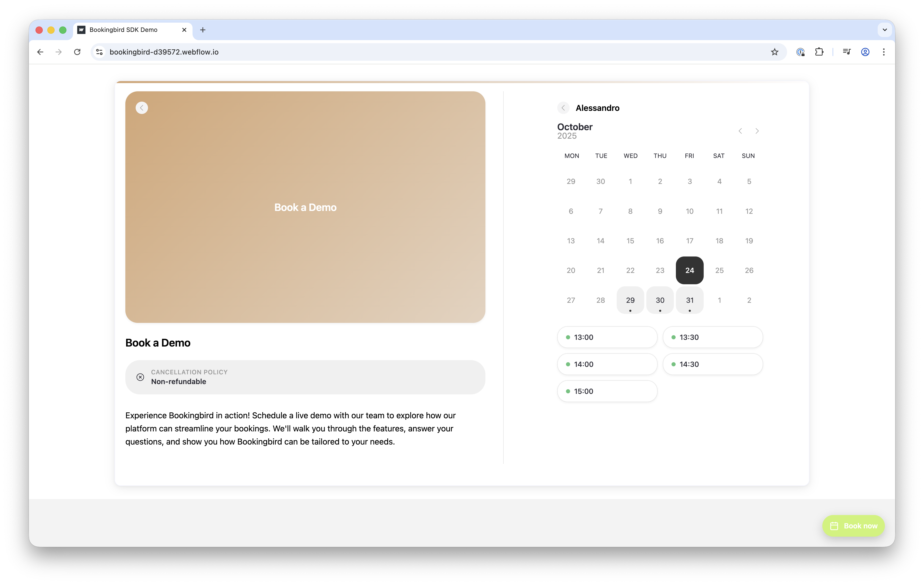Click the Book now button
This screenshot has width=924, height=585.
click(853, 526)
